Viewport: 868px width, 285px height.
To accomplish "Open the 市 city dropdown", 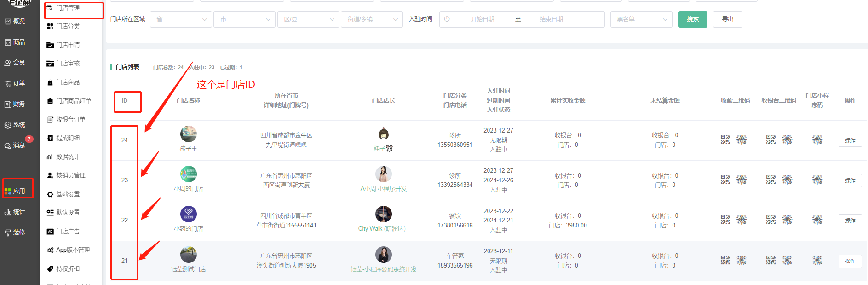I will 244,19.
